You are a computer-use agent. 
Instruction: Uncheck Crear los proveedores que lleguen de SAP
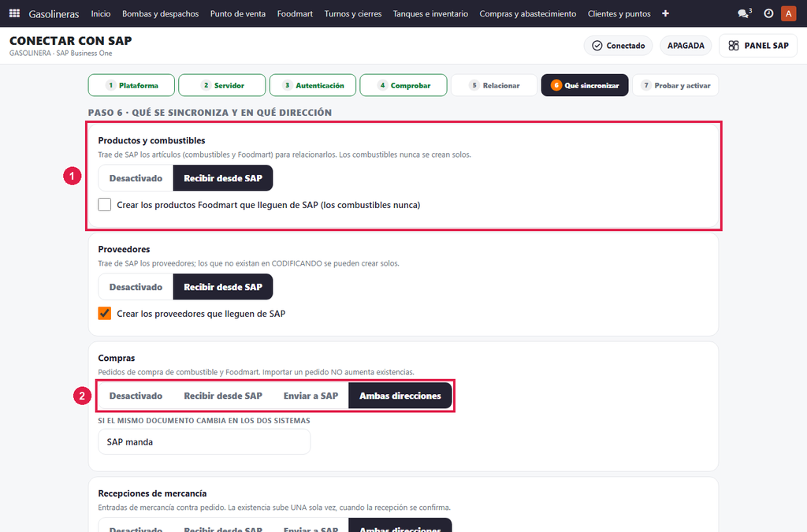click(x=105, y=314)
